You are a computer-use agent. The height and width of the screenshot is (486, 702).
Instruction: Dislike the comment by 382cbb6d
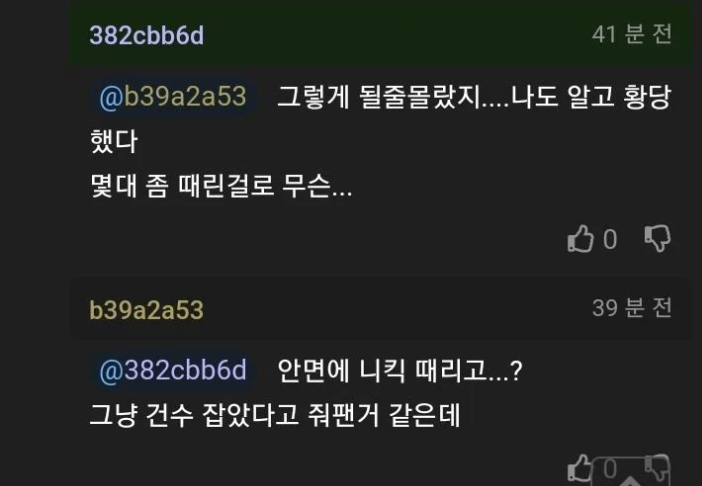click(x=657, y=239)
